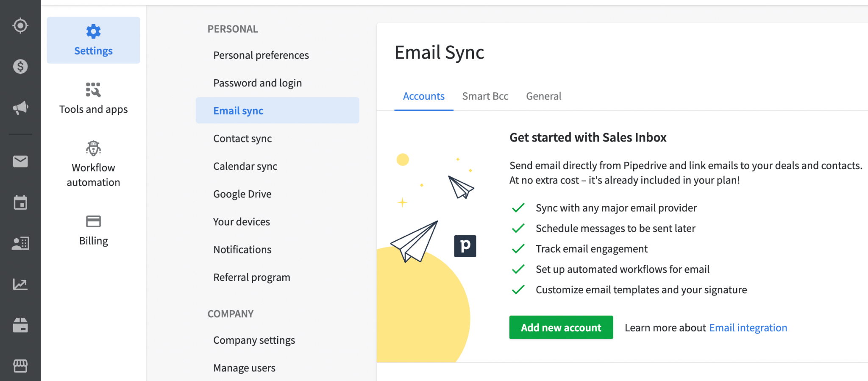Image resolution: width=868 pixels, height=381 pixels.
Task: Switch to the Smart Bcc tab
Action: tap(485, 96)
